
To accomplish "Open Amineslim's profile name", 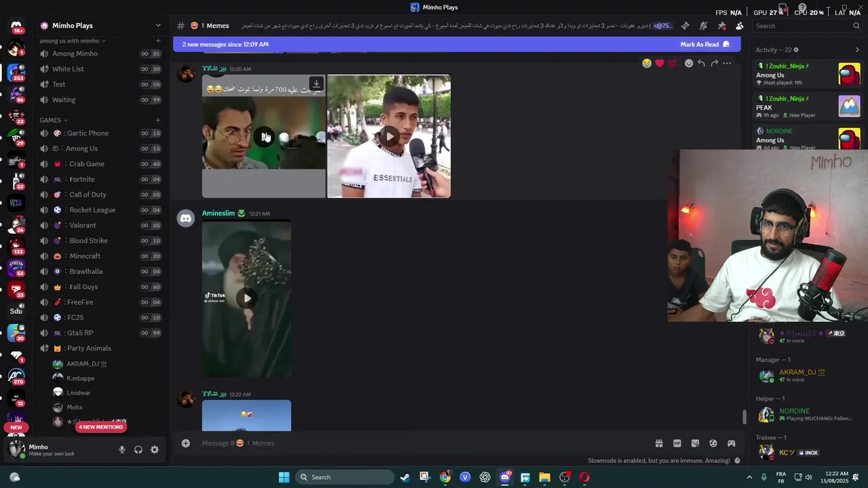I will click(x=218, y=213).
